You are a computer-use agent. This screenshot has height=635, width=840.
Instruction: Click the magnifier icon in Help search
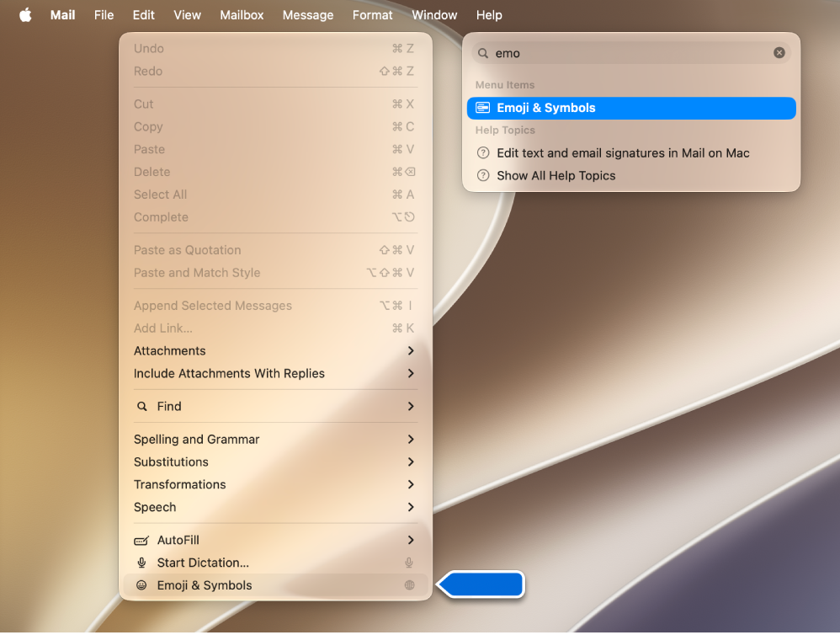click(x=482, y=53)
